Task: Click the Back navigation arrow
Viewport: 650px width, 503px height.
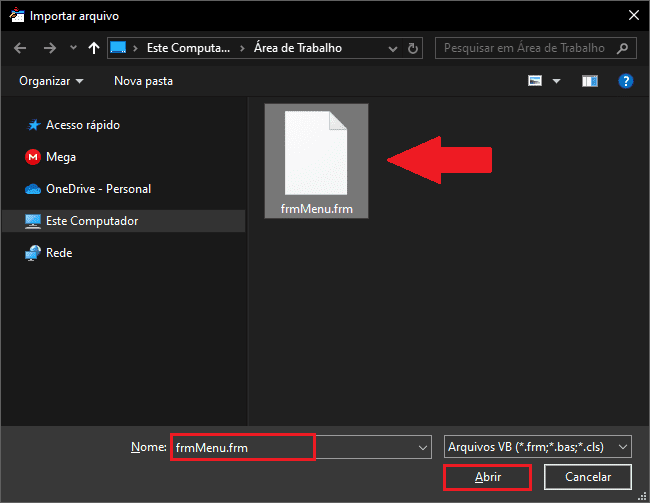Action: [x=20, y=48]
